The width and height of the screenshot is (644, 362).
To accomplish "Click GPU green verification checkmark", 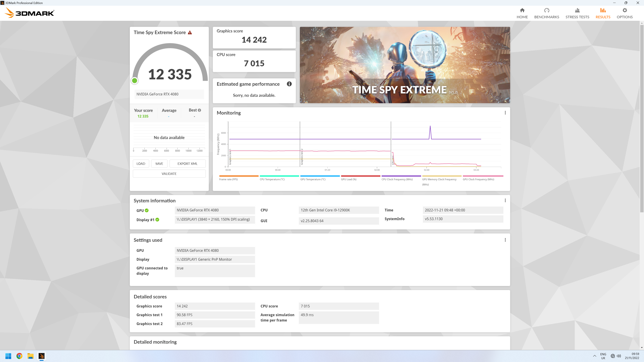I will [x=147, y=210].
